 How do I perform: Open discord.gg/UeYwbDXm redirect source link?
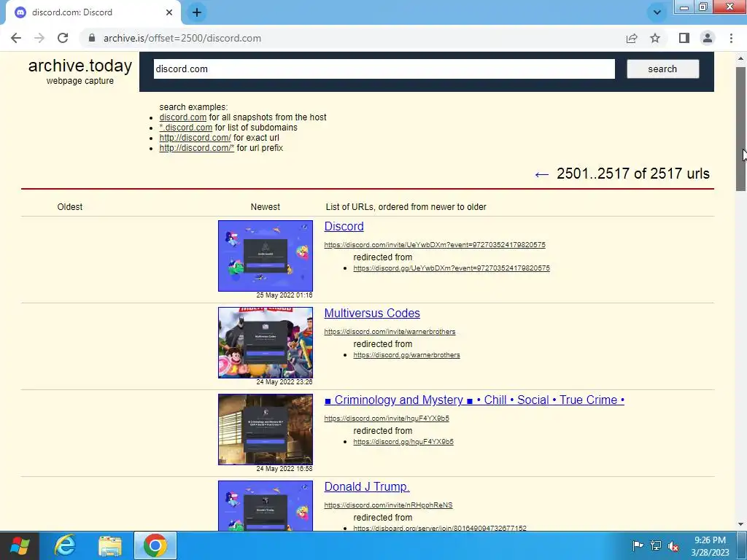click(452, 268)
